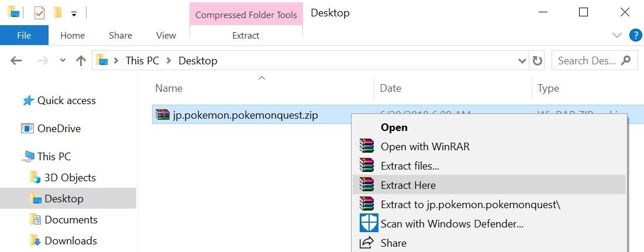Click 'Desktop' in the address bar path
Viewport: 644px width, 252px height.
(198, 61)
